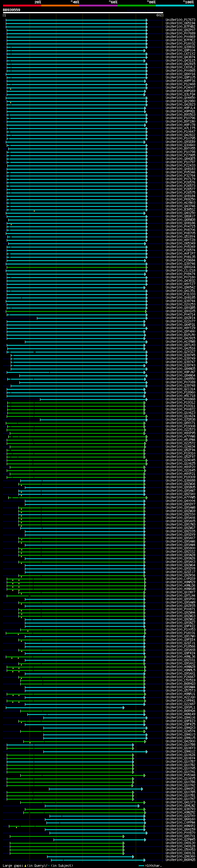The height and width of the screenshot is (868, 197).
Task: Select UniRef100_P19308 label
Action: pyautogui.click(x=180, y=426)
